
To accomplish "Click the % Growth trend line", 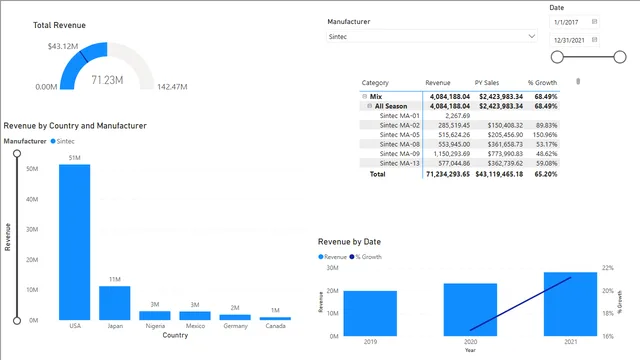I will (520, 304).
